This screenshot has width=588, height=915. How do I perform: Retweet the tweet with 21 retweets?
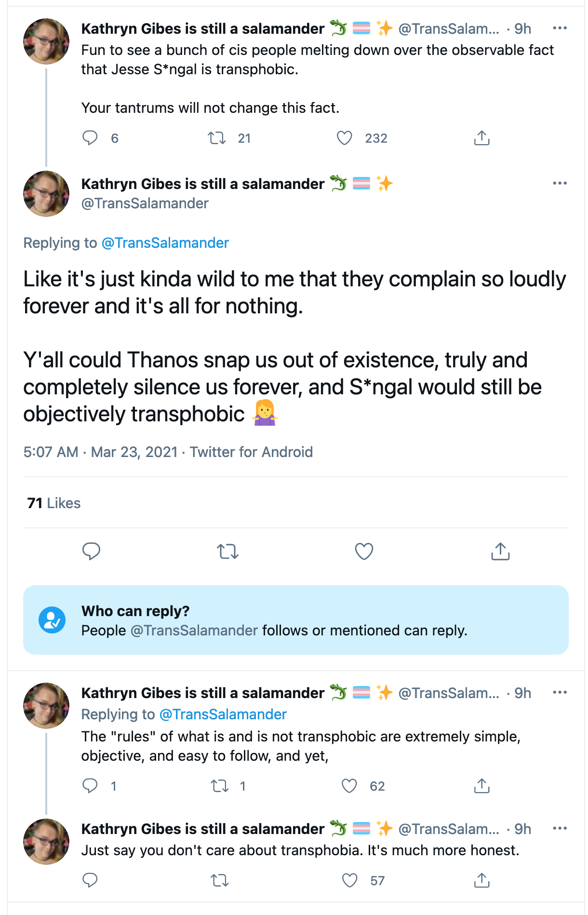click(x=217, y=138)
